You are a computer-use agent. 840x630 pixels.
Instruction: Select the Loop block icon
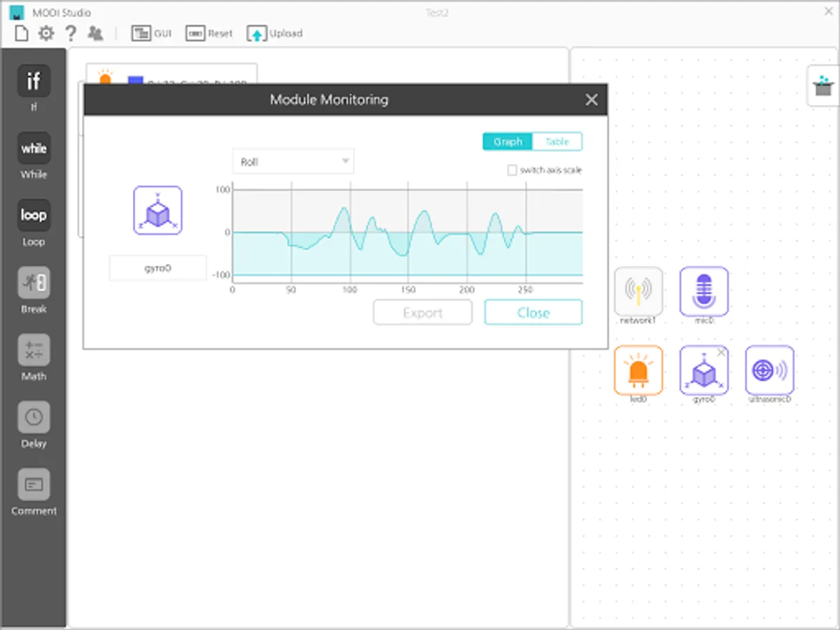(x=34, y=216)
